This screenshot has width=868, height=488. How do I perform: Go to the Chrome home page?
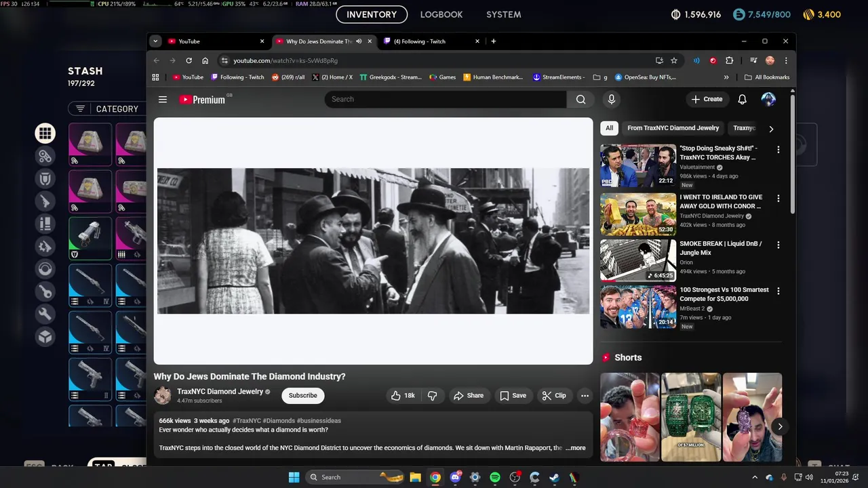(x=205, y=60)
